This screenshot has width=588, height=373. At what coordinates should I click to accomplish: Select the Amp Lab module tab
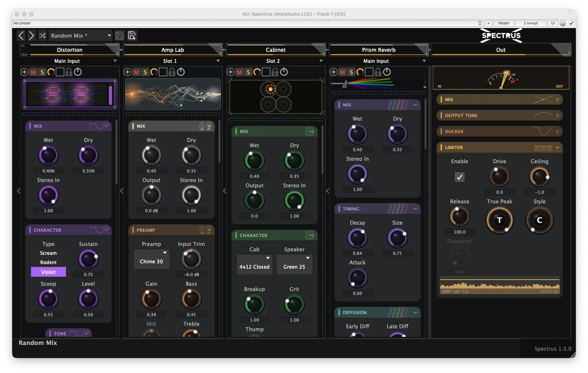coord(173,50)
